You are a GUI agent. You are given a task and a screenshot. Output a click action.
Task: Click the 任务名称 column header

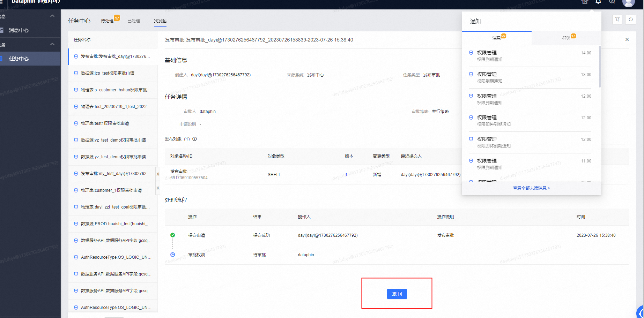(82, 40)
